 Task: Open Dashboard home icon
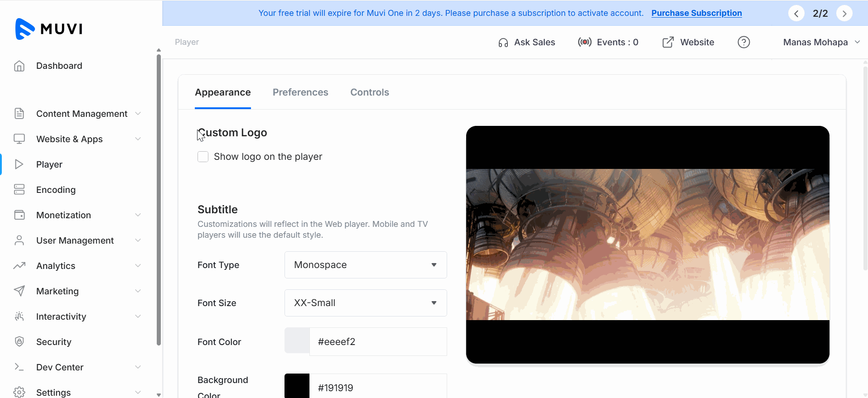19,66
